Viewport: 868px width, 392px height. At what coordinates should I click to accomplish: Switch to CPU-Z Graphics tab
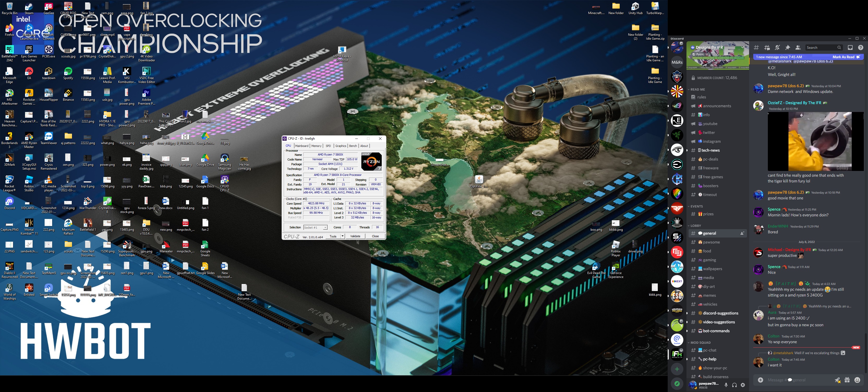pos(341,146)
